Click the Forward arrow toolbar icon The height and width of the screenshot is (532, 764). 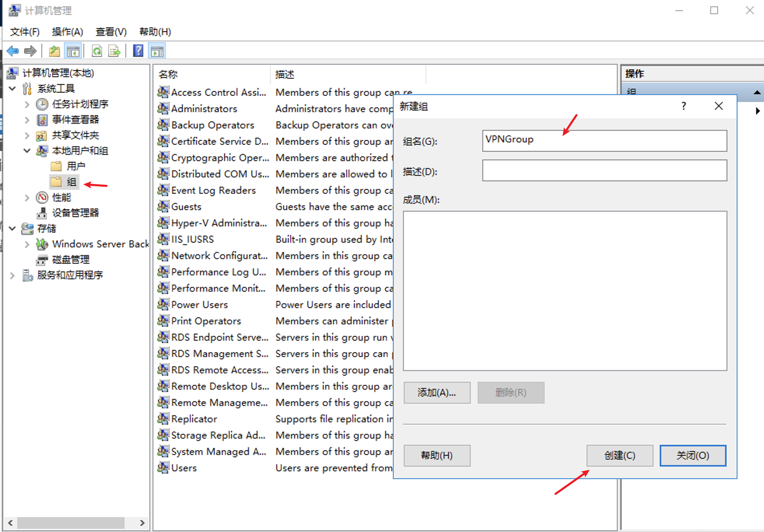click(30, 51)
